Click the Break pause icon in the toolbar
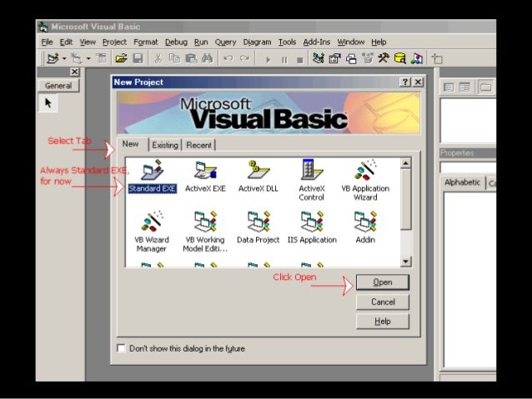 pos(284,60)
